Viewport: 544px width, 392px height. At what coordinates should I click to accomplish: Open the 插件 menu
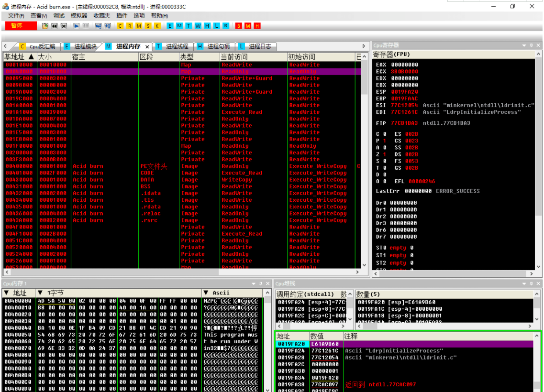coord(122,16)
